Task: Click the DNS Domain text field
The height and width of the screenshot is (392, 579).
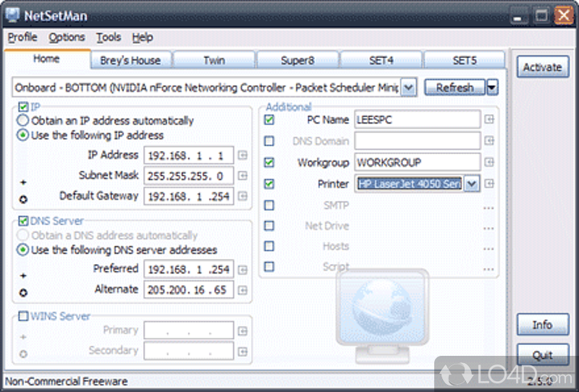Action: click(x=418, y=140)
